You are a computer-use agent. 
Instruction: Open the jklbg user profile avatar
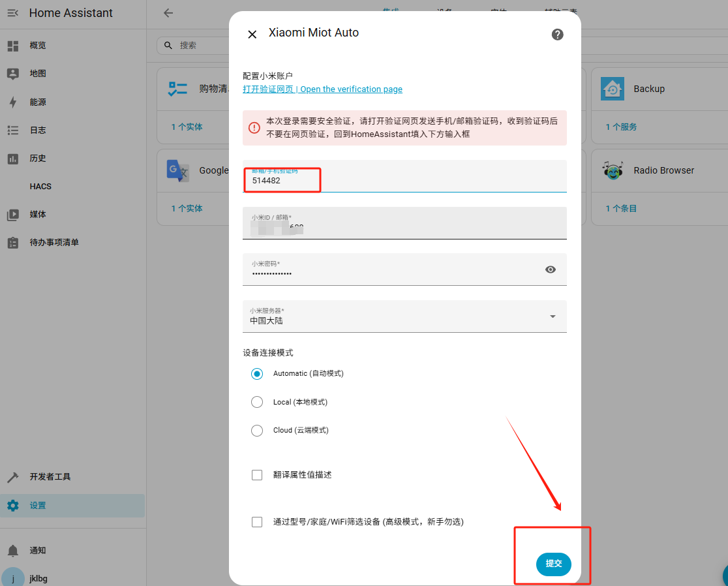point(13,578)
